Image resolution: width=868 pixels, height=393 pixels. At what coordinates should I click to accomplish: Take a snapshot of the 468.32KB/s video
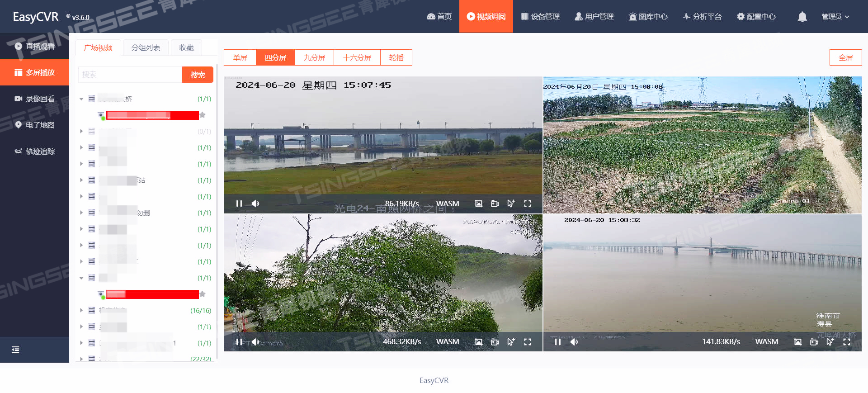pos(479,342)
